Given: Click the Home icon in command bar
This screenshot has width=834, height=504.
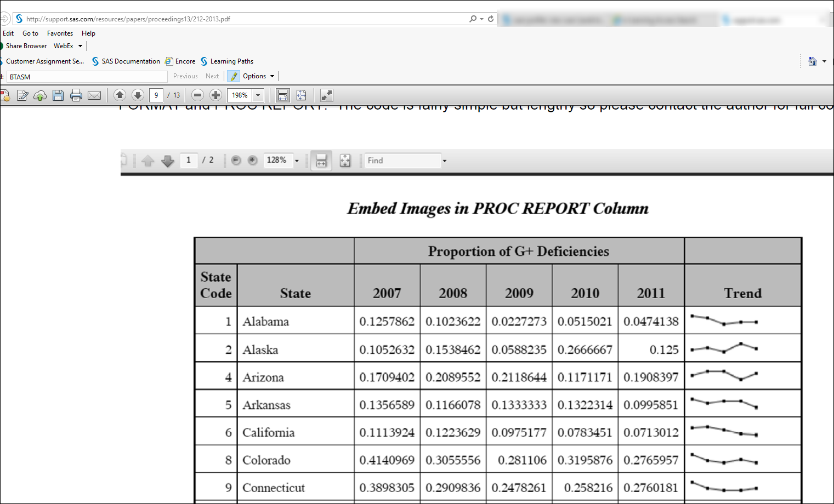Looking at the screenshot, I should [813, 61].
